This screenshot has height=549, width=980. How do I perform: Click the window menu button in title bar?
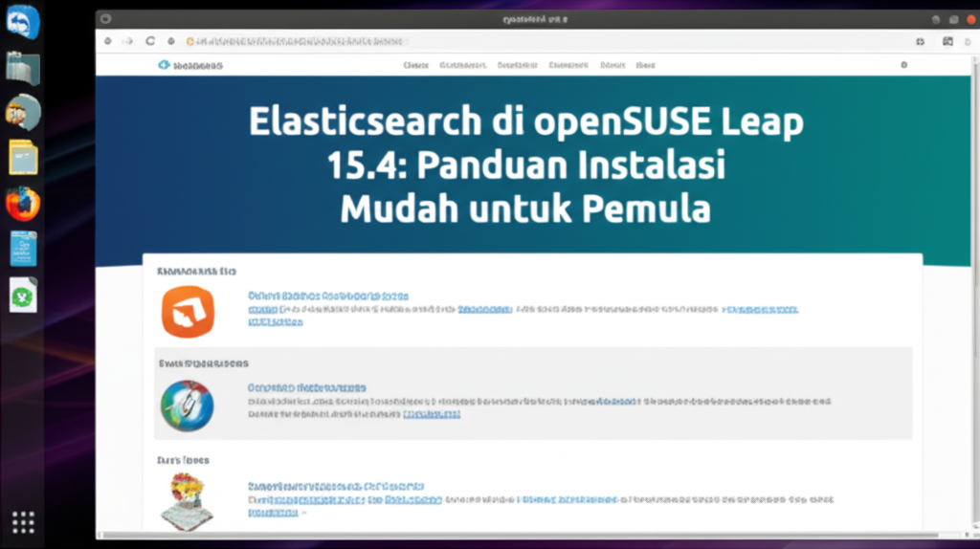105,19
